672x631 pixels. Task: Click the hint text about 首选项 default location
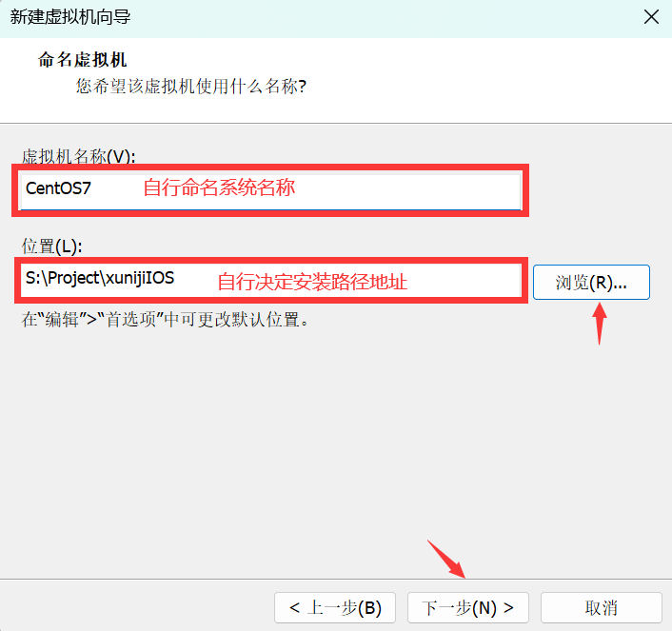tap(165, 320)
